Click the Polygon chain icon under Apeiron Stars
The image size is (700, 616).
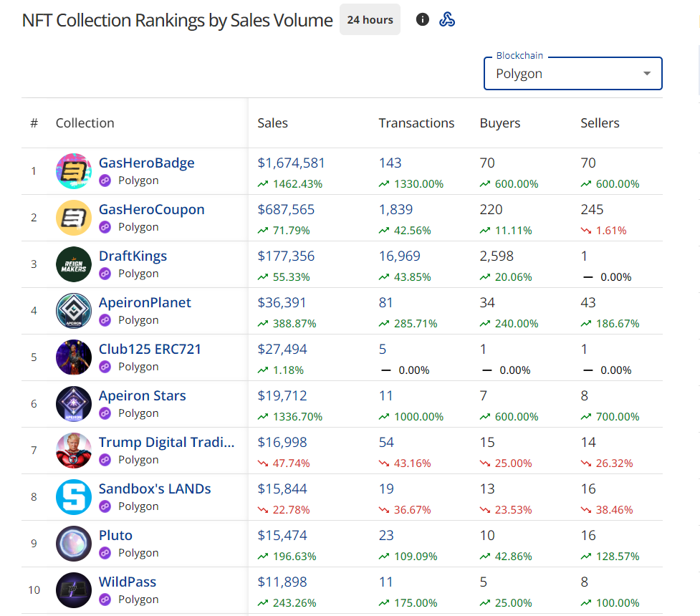tap(105, 413)
